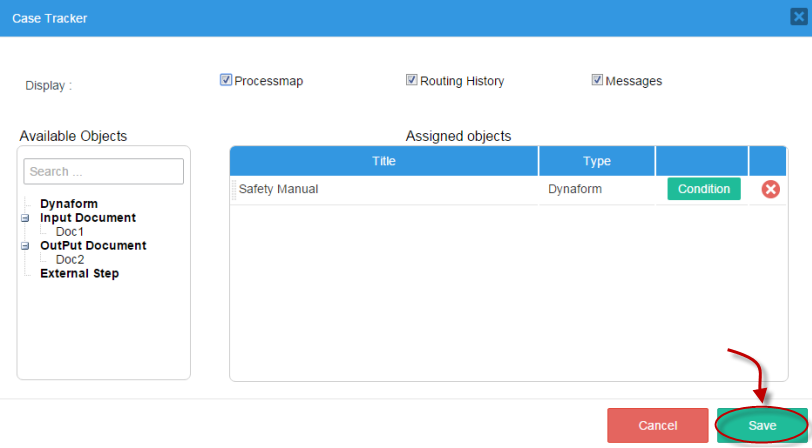Screen dimensions: 812x448
Task: Focus the Search field in Available Objects
Action: coord(104,172)
